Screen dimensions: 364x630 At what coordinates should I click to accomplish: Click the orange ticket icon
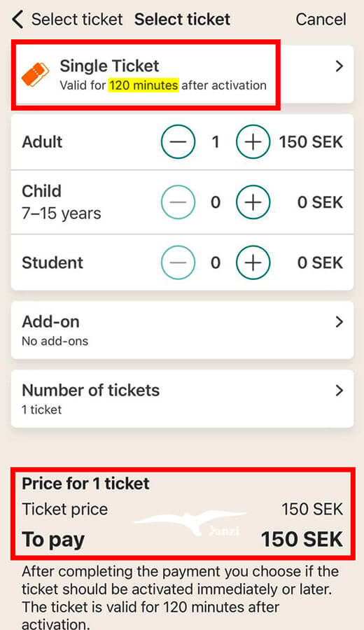pyautogui.click(x=36, y=75)
